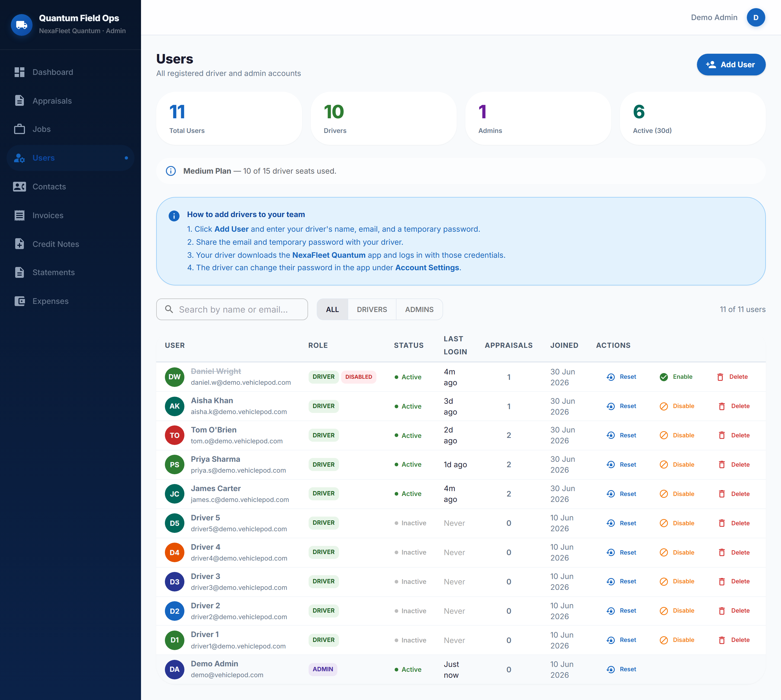Reset password for Daniel Wright

[622, 377]
